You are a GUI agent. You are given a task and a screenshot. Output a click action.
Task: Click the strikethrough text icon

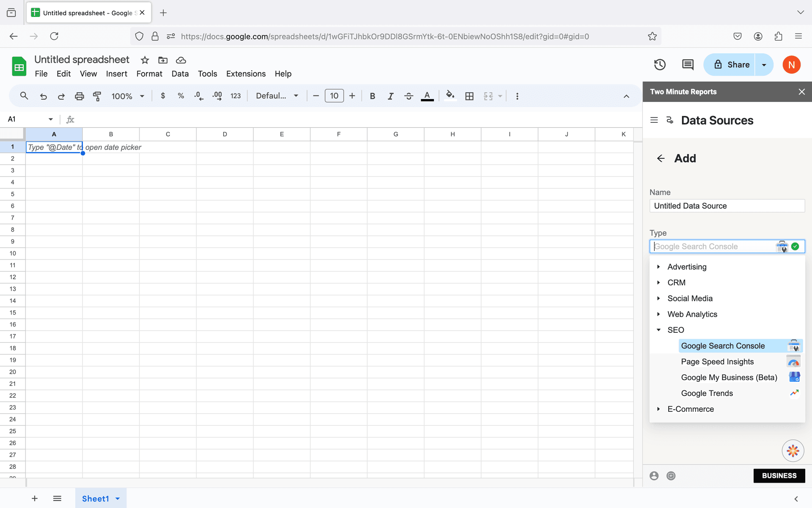[x=409, y=96]
